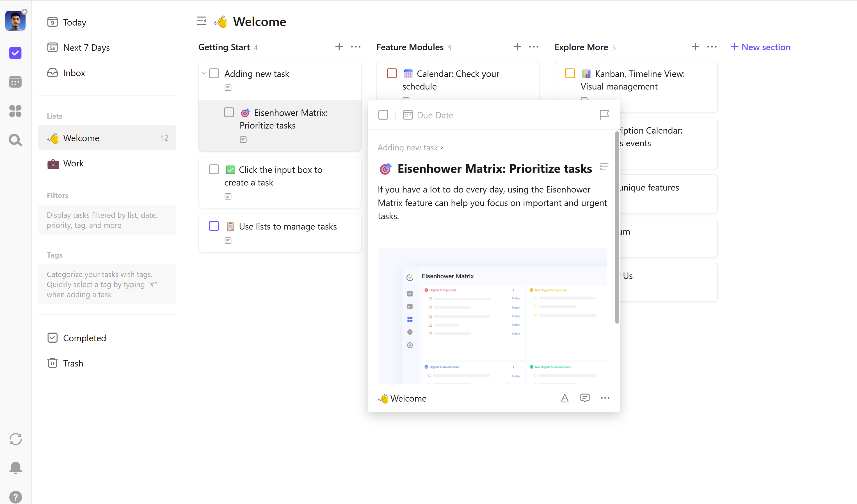The image size is (857, 504).
Task: Mark Kanban, Timeline View task complete
Action: pyautogui.click(x=570, y=74)
